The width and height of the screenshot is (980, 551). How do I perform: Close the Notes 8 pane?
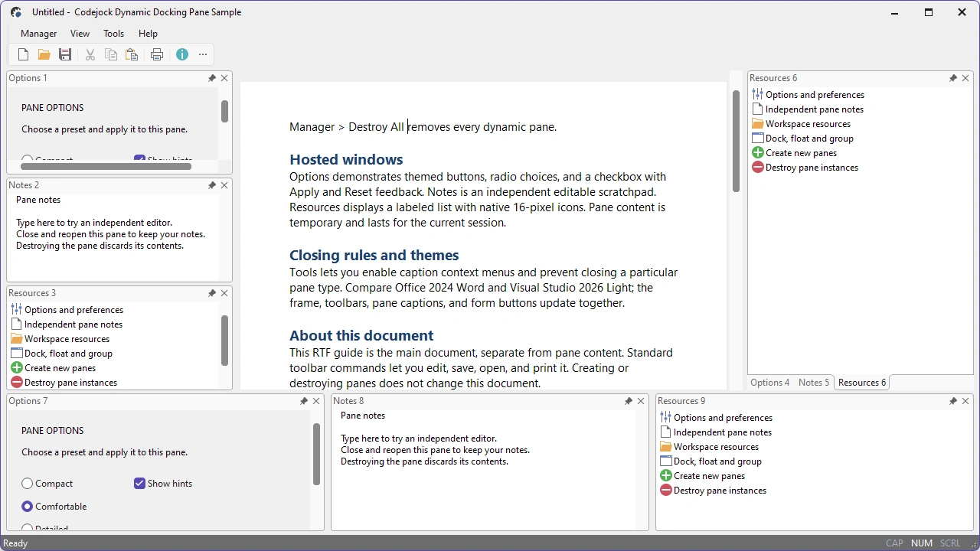pos(641,401)
